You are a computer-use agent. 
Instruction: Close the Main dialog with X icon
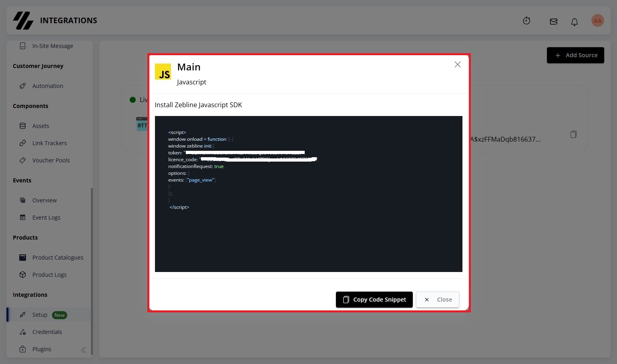click(458, 64)
